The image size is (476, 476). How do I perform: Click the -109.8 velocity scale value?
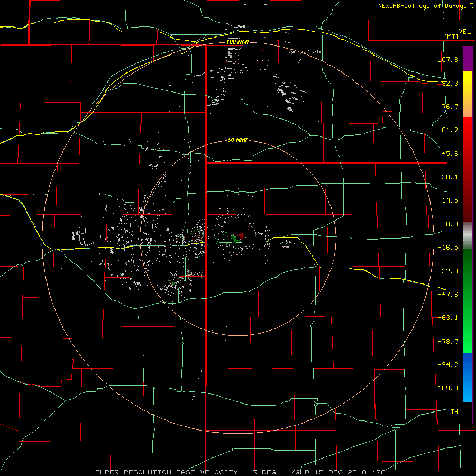click(446, 388)
